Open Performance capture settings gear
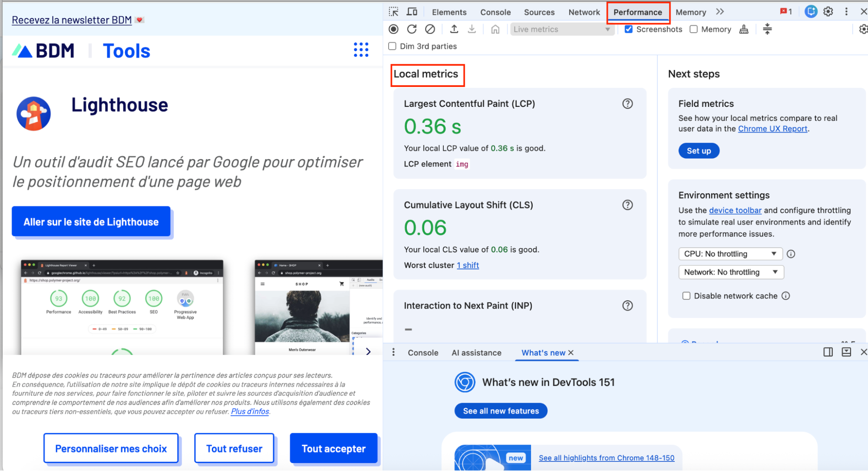This screenshot has height=471, width=868. (x=863, y=29)
